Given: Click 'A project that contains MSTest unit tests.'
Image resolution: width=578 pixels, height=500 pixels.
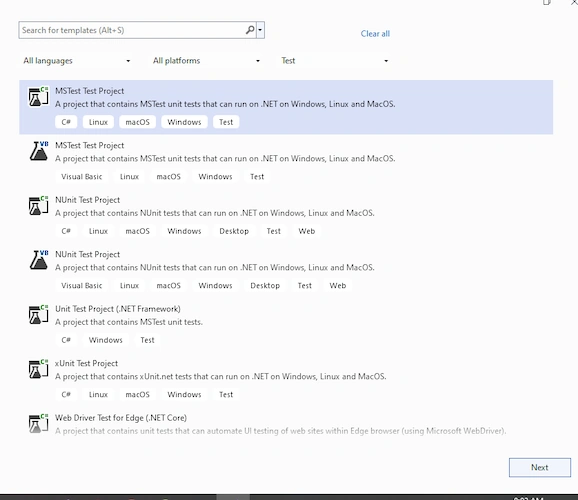Looking at the screenshot, I should tap(129, 322).
